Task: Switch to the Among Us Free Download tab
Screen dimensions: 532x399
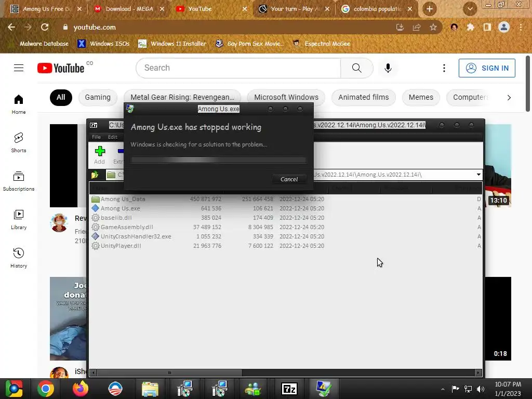Action: 46,9
